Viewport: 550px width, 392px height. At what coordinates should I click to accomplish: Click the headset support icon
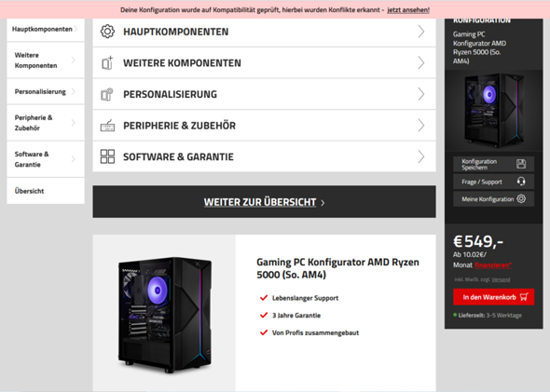click(x=521, y=182)
